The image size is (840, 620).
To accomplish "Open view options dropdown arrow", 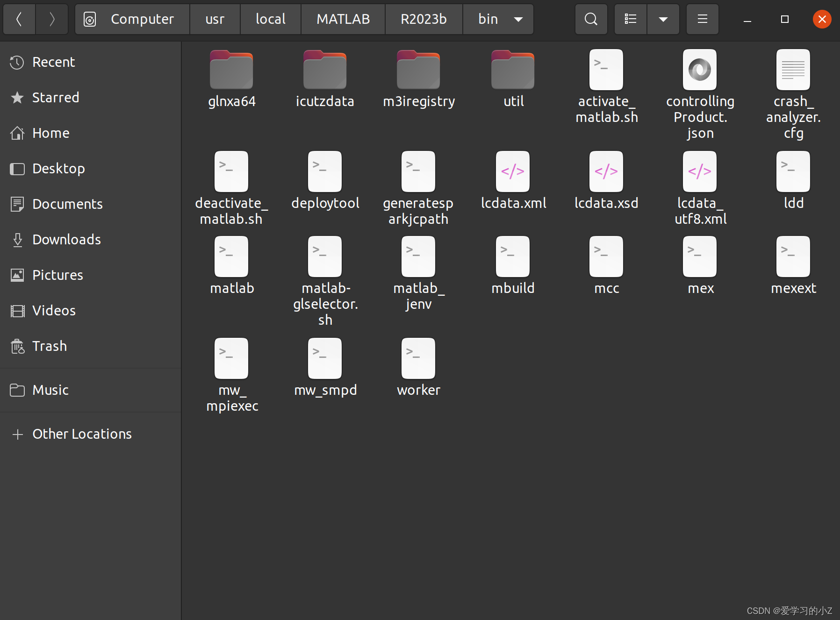I will pyautogui.click(x=663, y=19).
